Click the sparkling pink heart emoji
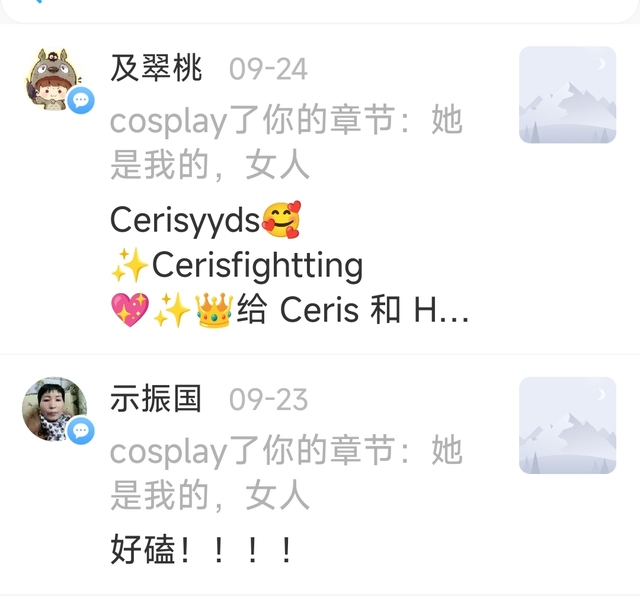The height and width of the screenshot is (599, 640). (x=130, y=310)
